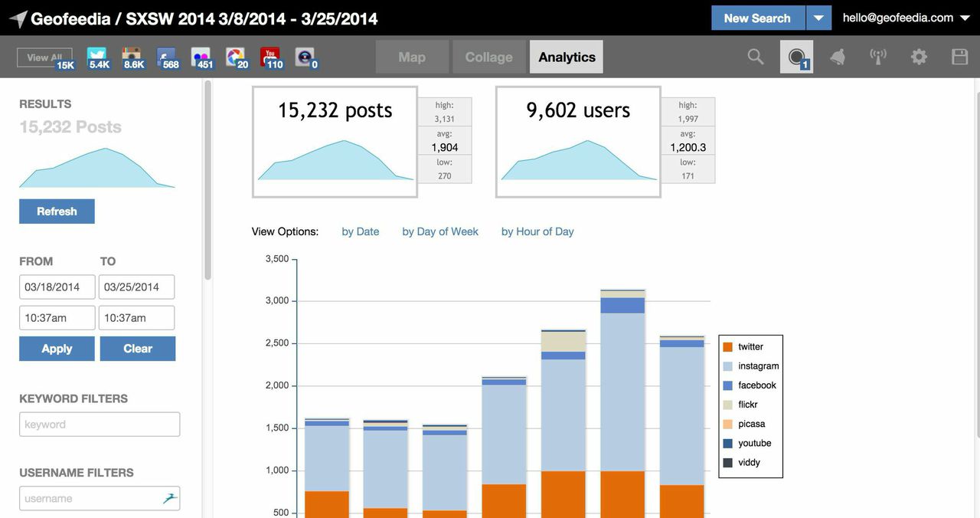The width and height of the screenshot is (980, 518).
Task: Click the posts avg value 1,904
Action: [445, 147]
